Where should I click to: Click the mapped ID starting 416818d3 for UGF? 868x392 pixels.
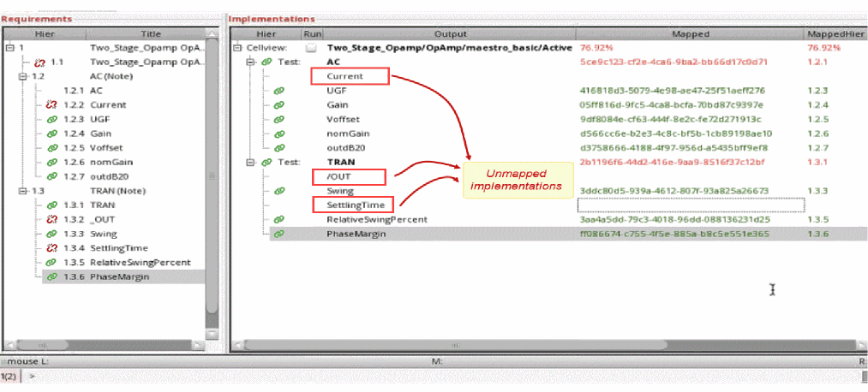point(672,91)
